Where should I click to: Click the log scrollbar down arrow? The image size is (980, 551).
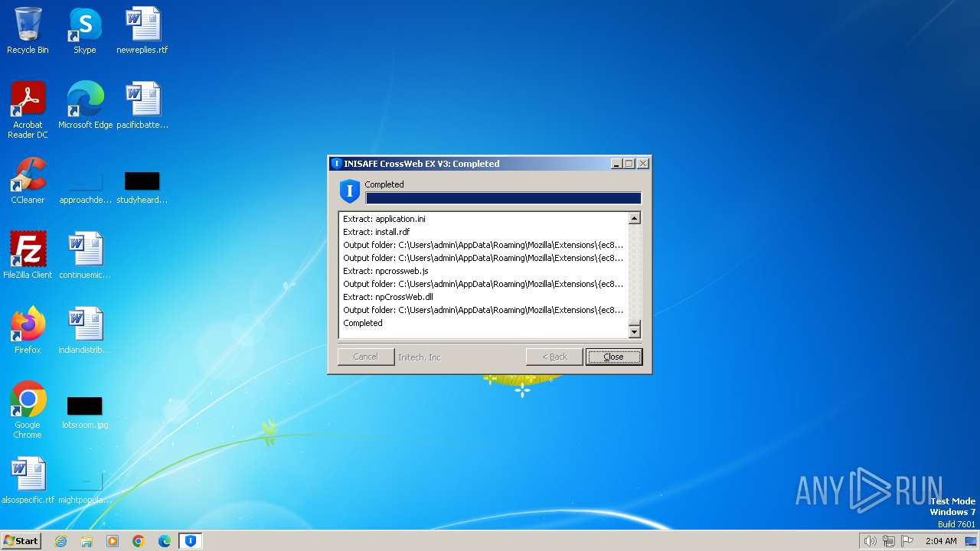(x=634, y=332)
